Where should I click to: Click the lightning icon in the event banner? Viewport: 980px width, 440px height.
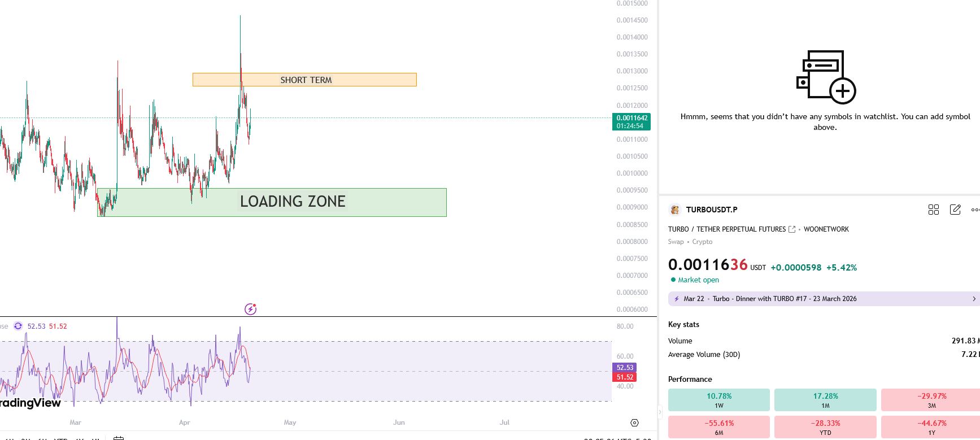tap(676, 299)
